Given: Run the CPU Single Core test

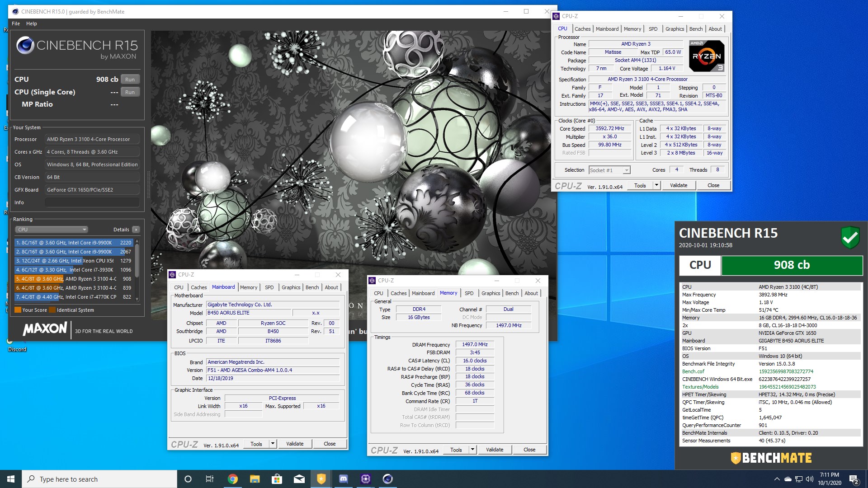Looking at the screenshot, I should [130, 92].
